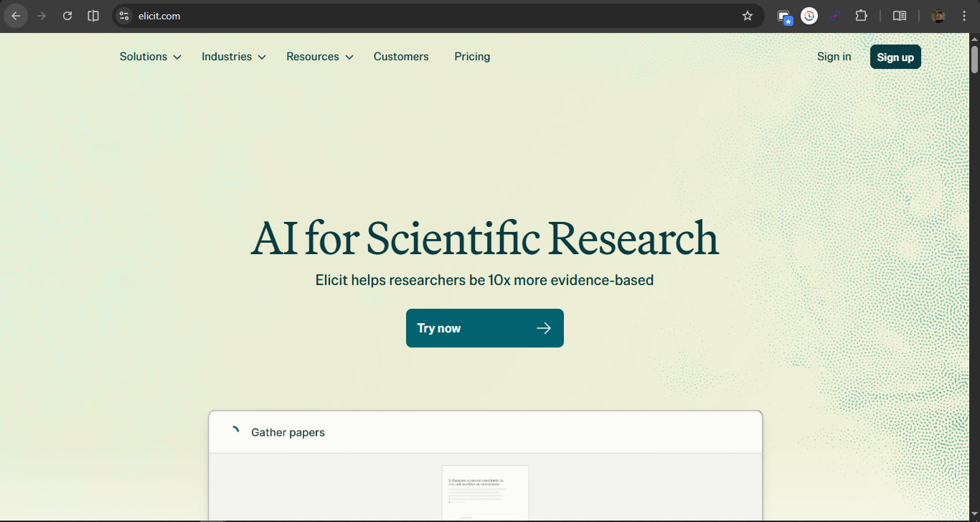This screenshot has width=980, height=522.
Task: Click the reading list book icon
Action: (x=899, y=15)
